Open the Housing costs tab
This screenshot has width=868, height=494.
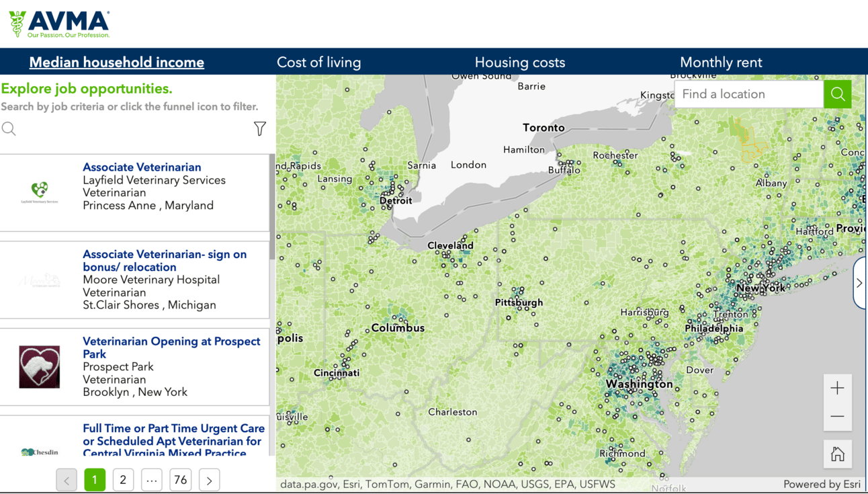click(519, 63)
